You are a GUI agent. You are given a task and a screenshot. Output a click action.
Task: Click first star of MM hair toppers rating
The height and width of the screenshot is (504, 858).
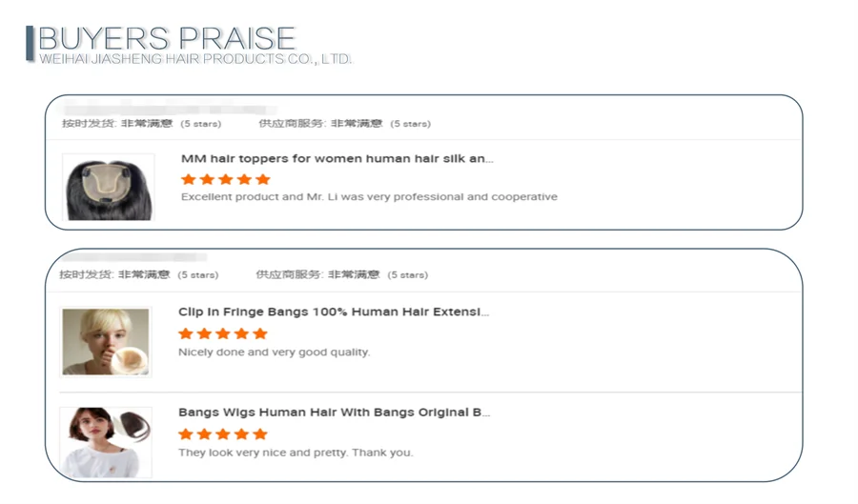(x=189, y=179)
